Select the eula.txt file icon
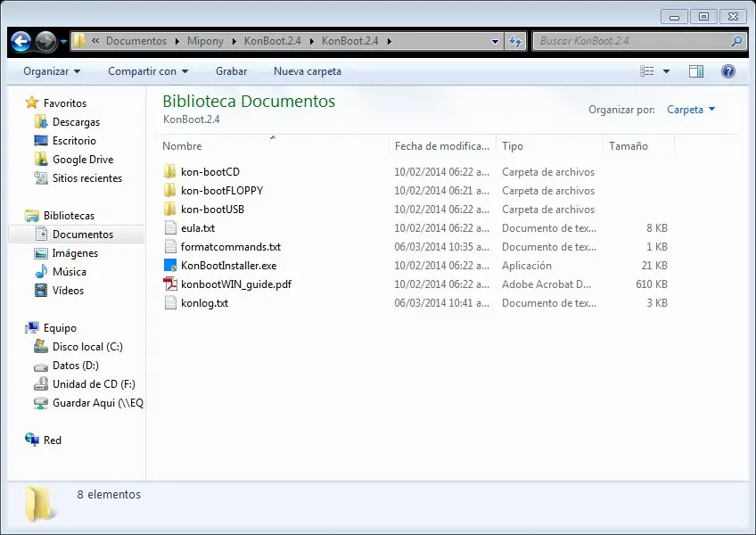Screen dimensions: 756x535 (170, 227)
